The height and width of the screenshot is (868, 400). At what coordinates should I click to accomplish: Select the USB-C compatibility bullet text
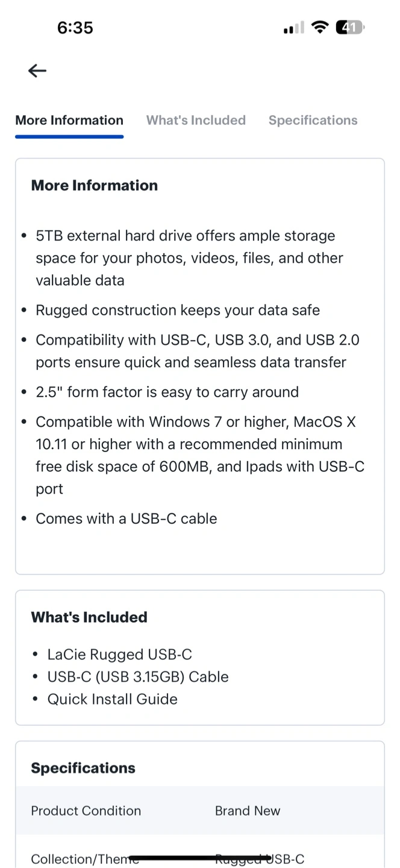pos(198,351)
